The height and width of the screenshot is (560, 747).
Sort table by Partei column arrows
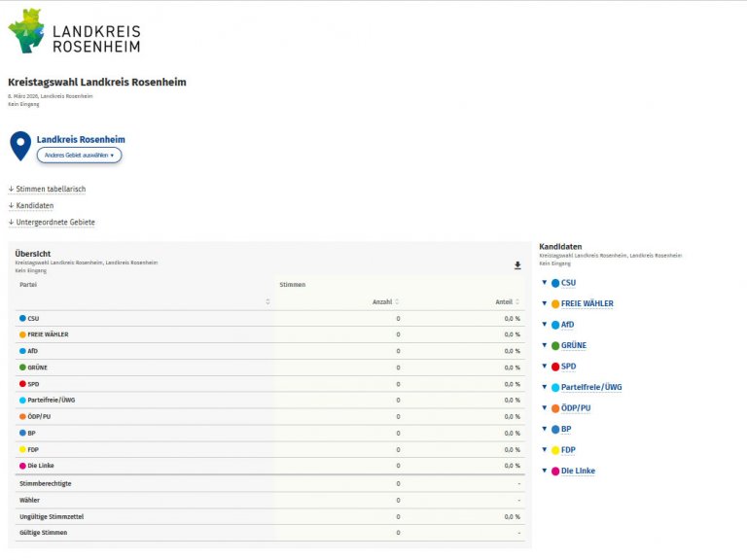(267, 302)
